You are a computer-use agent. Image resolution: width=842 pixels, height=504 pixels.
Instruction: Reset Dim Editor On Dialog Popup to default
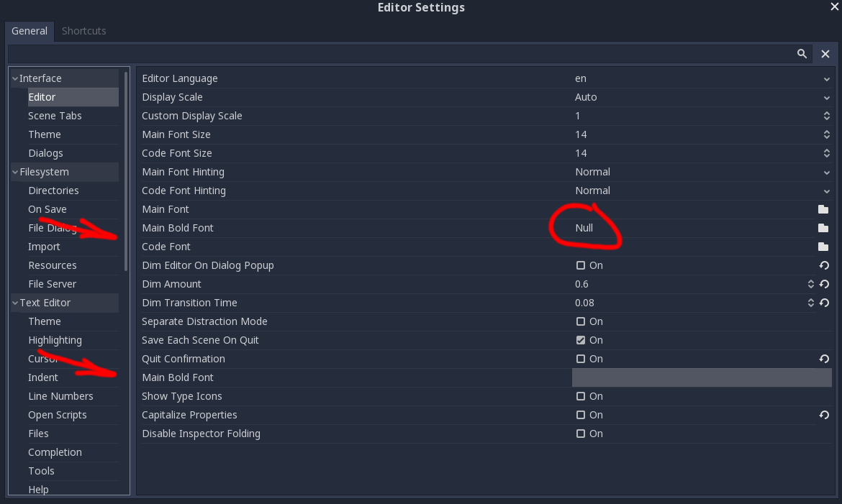tap(824, 265)
